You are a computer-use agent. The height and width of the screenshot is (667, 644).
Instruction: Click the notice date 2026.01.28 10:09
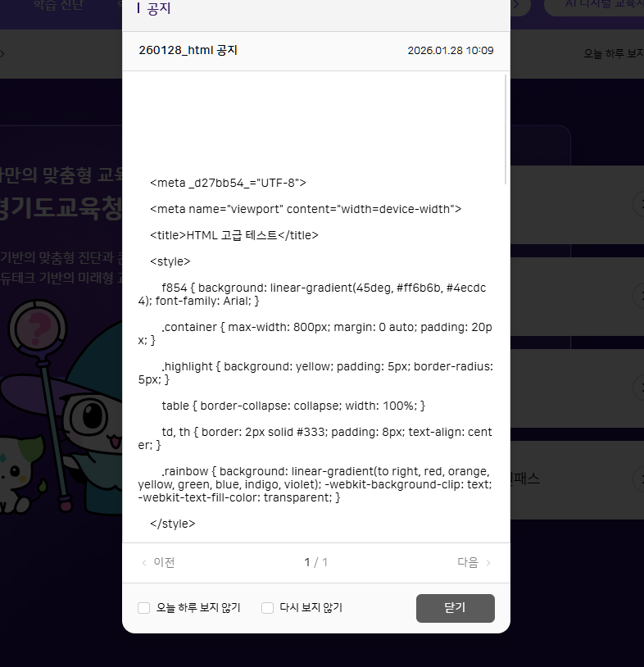[450, 51]
